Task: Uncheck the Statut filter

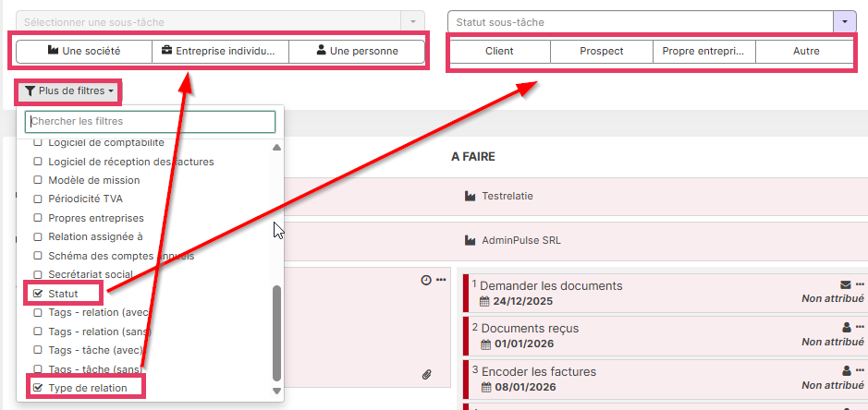Action: (x=38, y=294)
